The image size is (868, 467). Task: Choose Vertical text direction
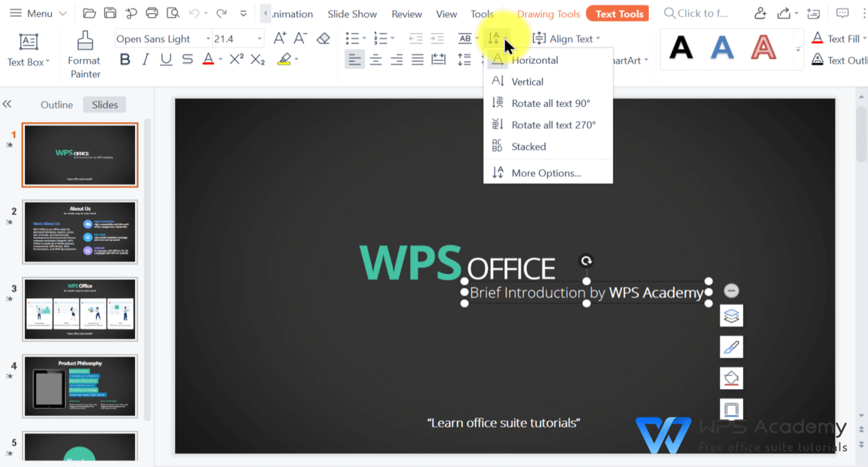pos(548,81)
